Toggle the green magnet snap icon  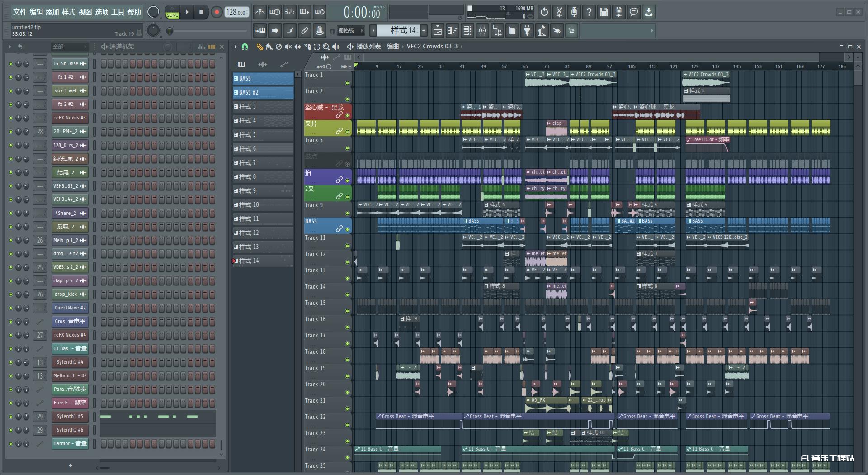pyautogui.click(x=245, y=47)
